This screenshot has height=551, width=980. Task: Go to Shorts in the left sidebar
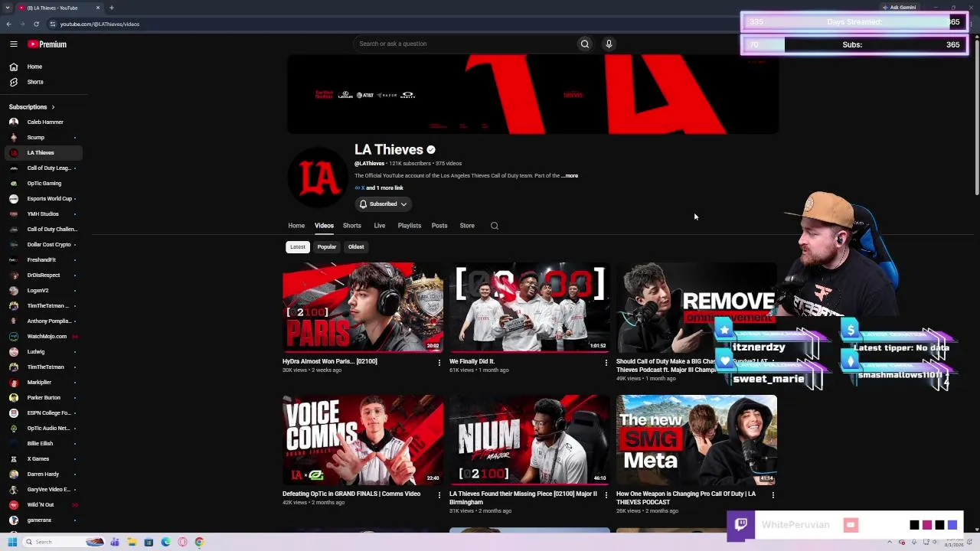click(43, 82)
